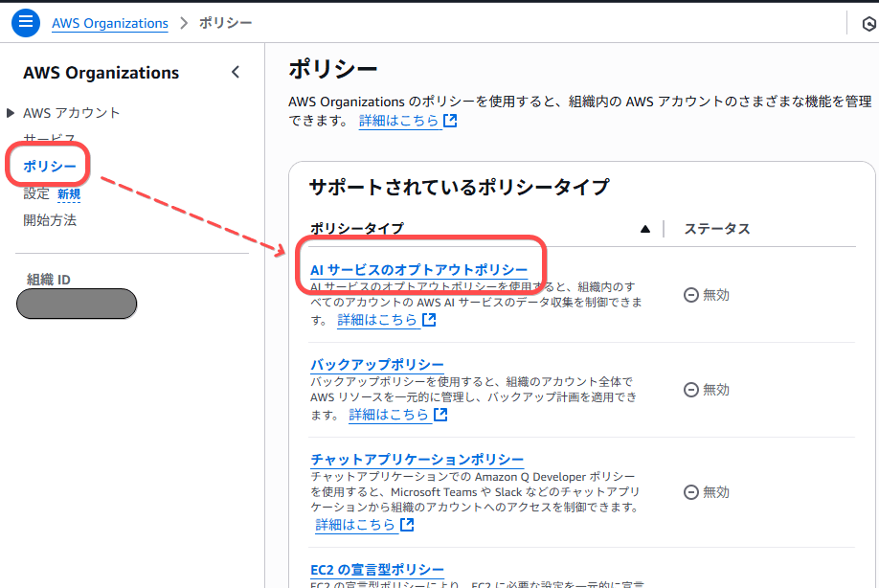
Task: Open the hamburger navigation menu
Action: point(26,23)
